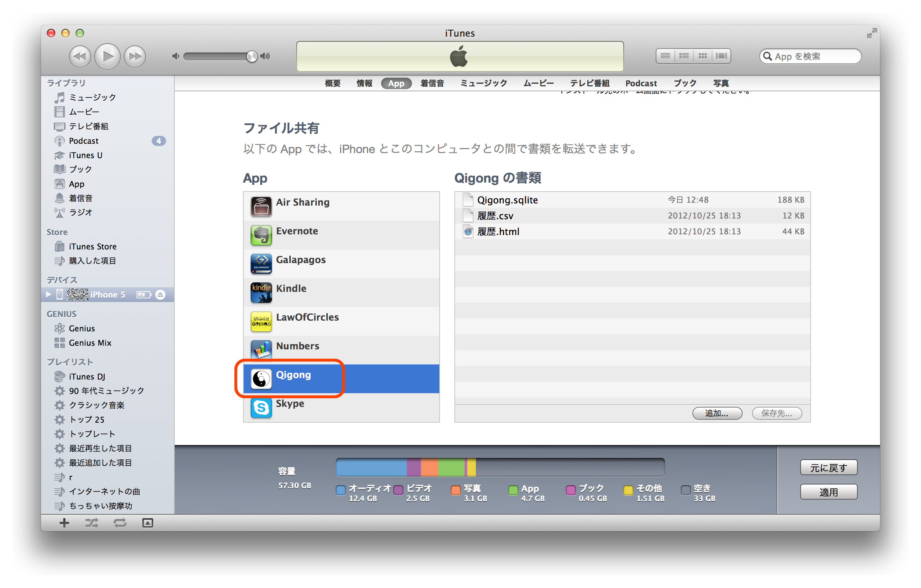Select the Skype app icon
Screen dimensions: 921x588
coord(261,408)
